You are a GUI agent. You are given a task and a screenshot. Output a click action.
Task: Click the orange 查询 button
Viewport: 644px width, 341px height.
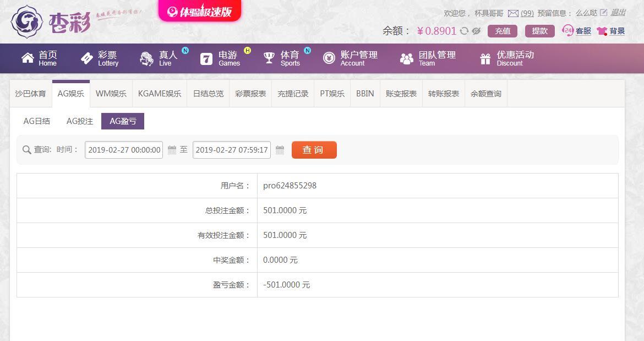pos(314,150)
